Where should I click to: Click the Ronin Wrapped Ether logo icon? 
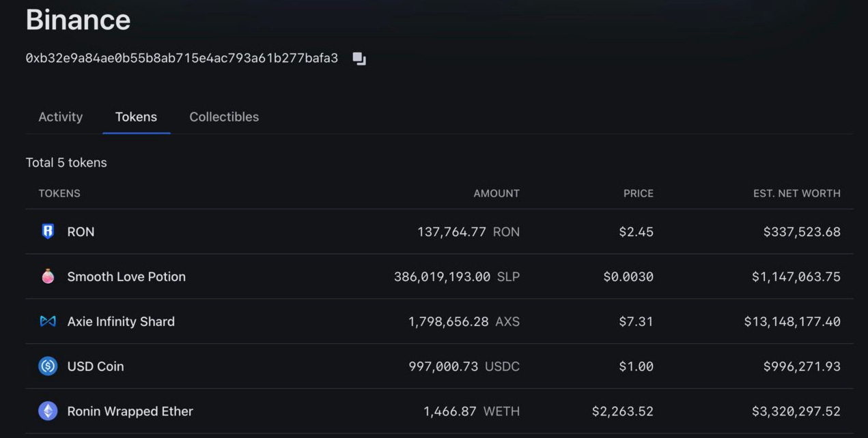48,411
